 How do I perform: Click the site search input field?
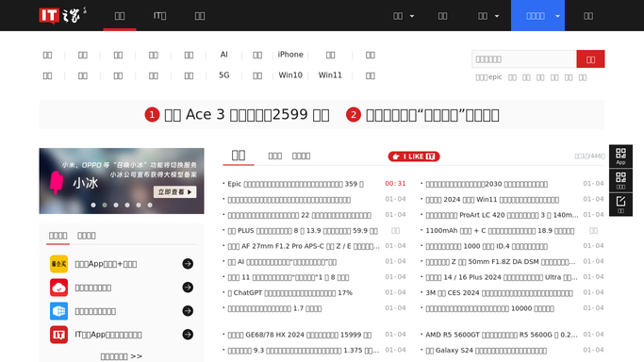pyautogui.click(x=524, y=59)
